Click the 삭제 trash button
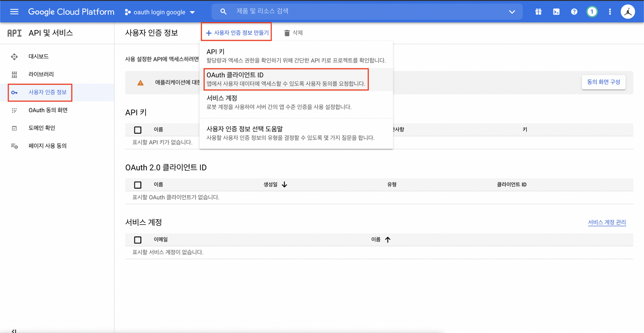 293,33
